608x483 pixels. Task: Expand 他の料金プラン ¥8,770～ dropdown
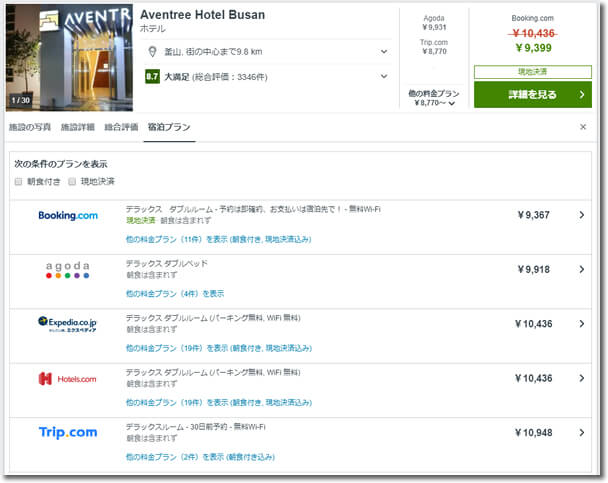434,98
